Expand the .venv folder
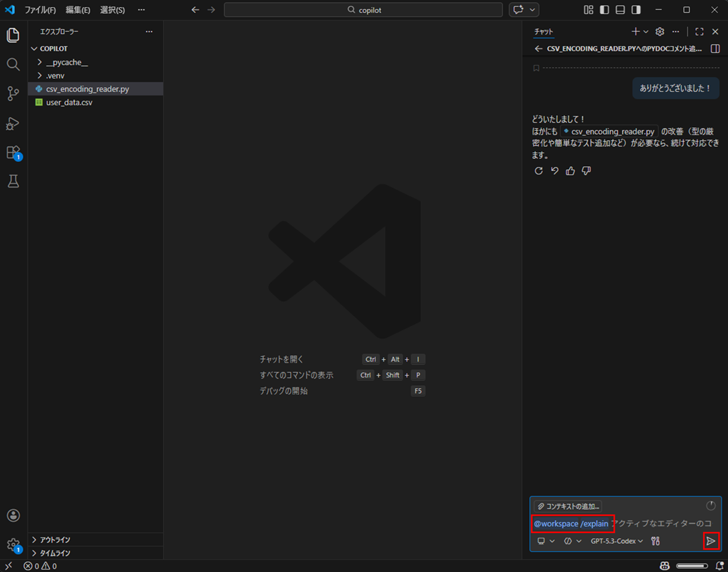Viewport: 728px width, 572px height. pyautogui.click(x=54, y=75)
